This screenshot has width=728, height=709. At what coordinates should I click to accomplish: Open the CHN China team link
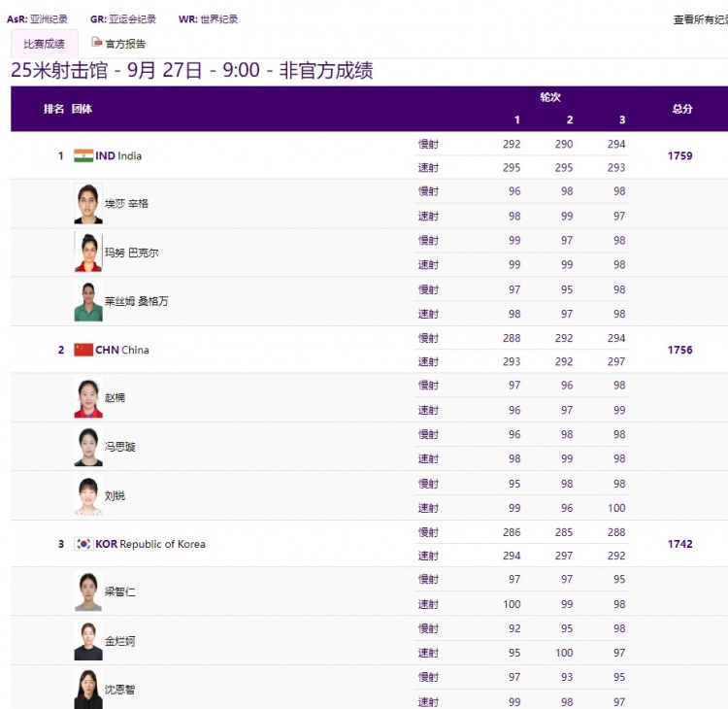click(x=122, y=351)
